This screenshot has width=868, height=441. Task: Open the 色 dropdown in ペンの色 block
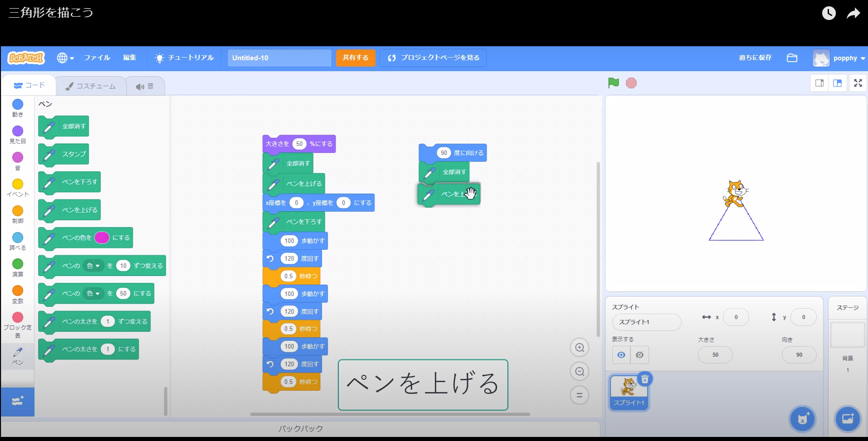93,266
